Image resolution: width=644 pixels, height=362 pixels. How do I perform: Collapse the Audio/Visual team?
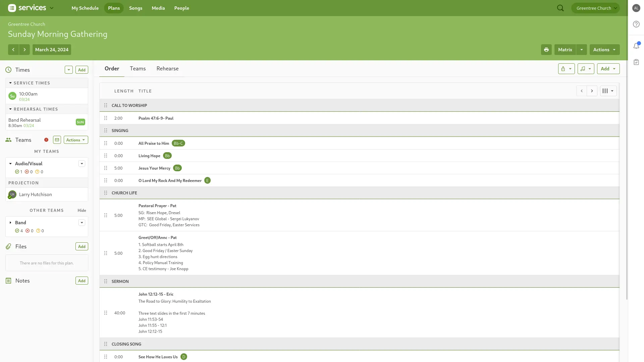10,164
